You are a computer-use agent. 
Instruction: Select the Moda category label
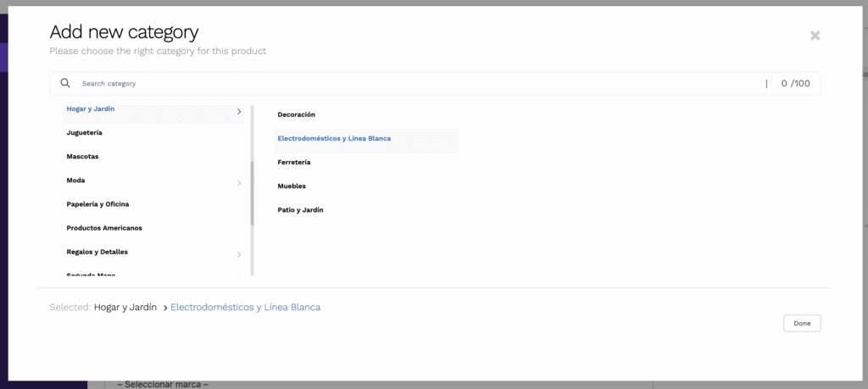[75, 181]
